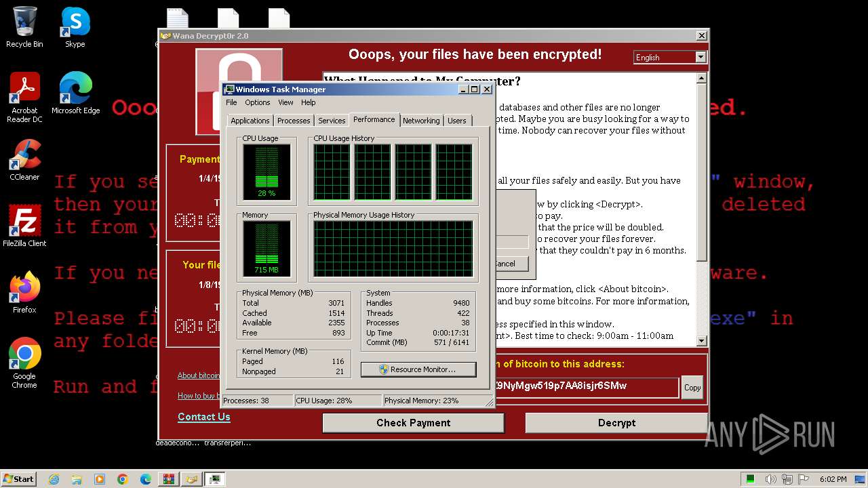This screenshot has height=488, width=868.
Task: Click the Wana Decrypt0r 2.0 title icon
Action: [x=165, y=36]
